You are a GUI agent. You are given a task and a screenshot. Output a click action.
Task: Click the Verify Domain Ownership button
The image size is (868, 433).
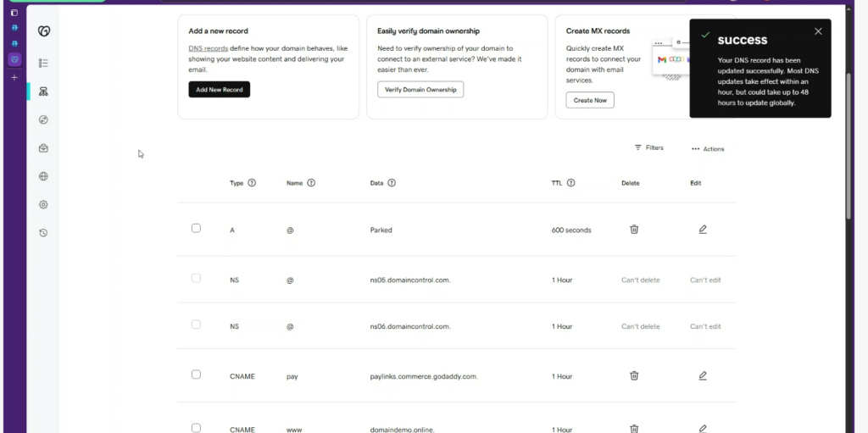[x=420, y=90]
